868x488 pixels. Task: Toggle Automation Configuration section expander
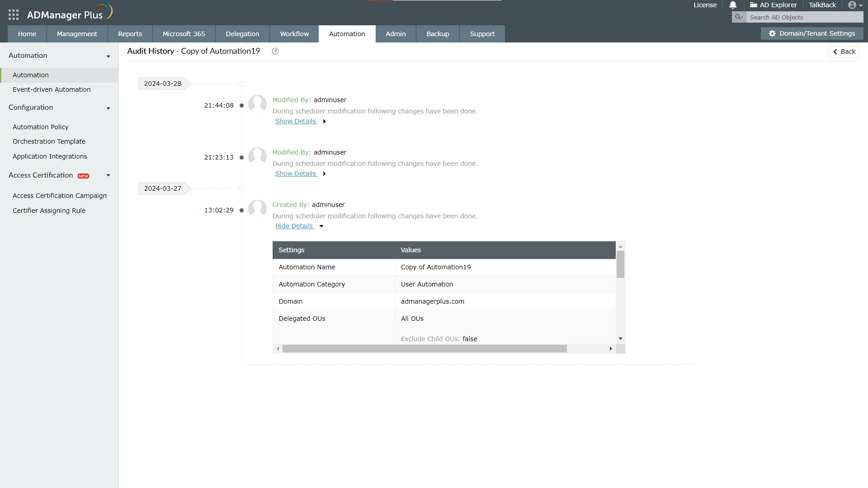pyautogui.click(x=108, y=108)
